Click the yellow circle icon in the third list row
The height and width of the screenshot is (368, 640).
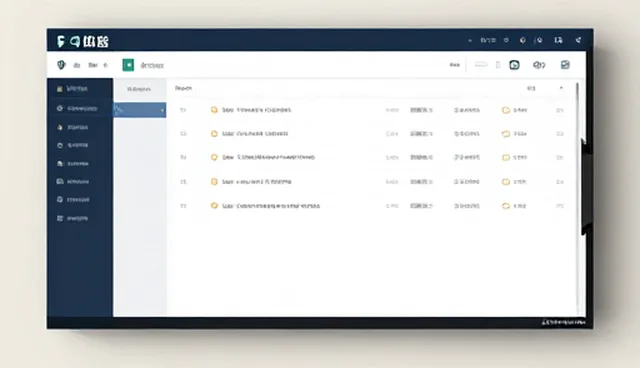click(x=214, y=157)
